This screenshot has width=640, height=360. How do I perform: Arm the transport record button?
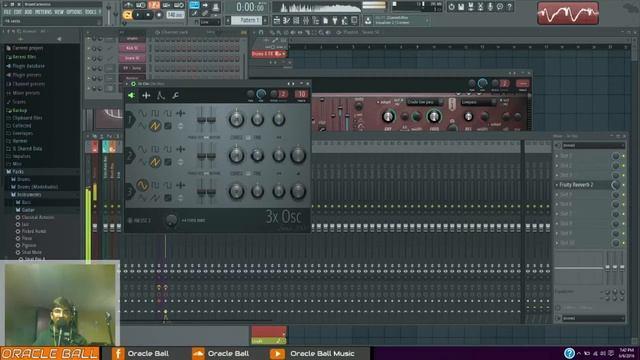[158, 15]
